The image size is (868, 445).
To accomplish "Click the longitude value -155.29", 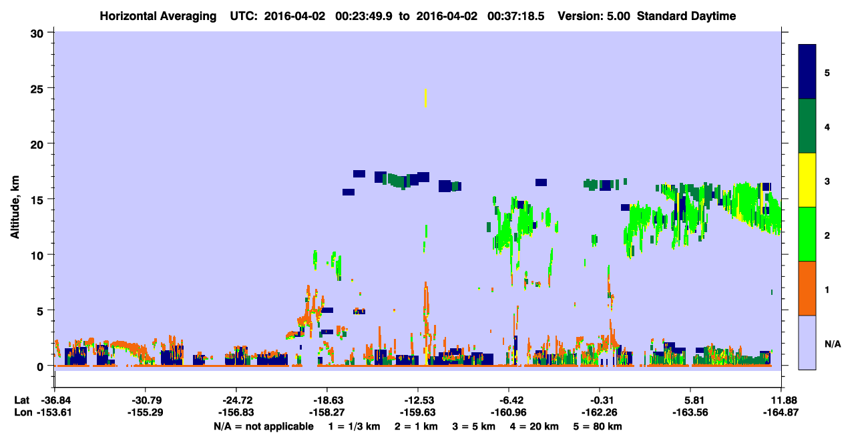I will pyautogui.click(x=146, y=412).
